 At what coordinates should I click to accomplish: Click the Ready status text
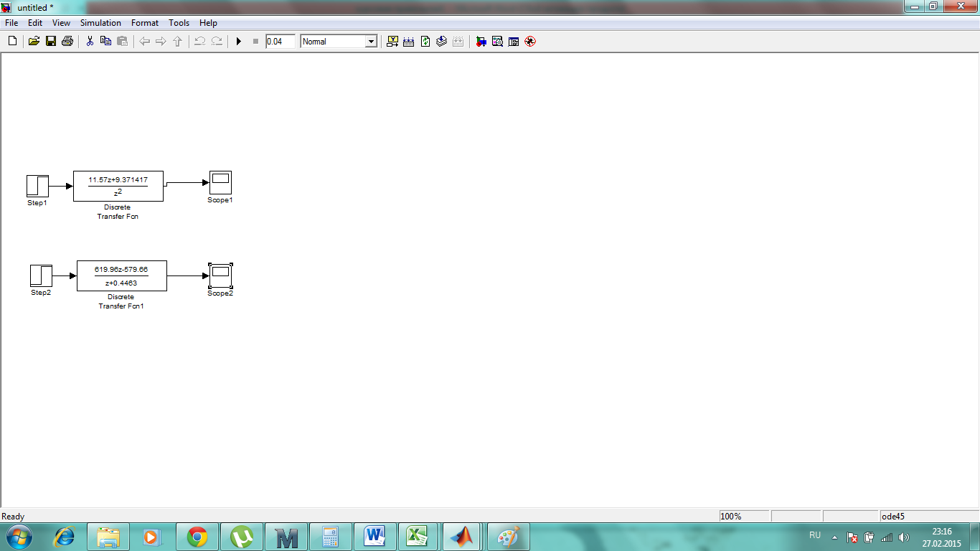[13, 517]
